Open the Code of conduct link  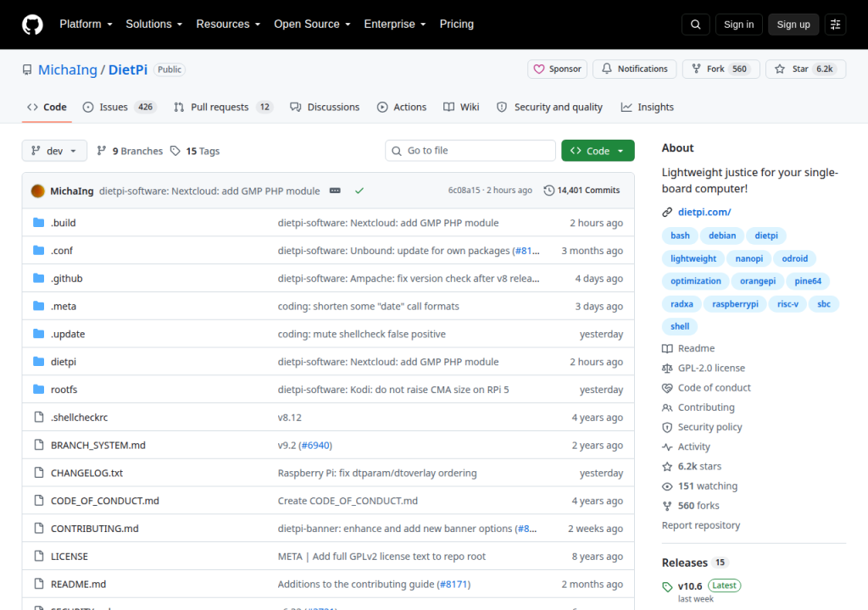coord(714,387)
